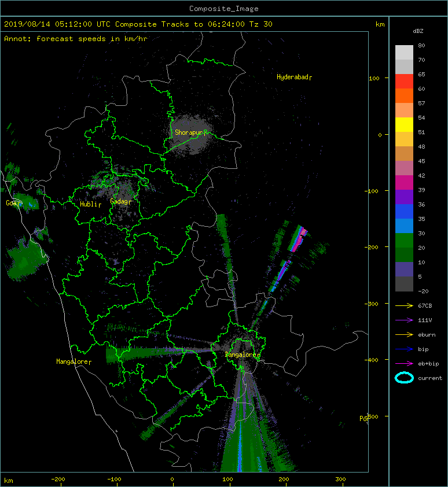Pick the brown swatch in the dBZ scale
The image size is (448, 487).
(x=404, y=153)
